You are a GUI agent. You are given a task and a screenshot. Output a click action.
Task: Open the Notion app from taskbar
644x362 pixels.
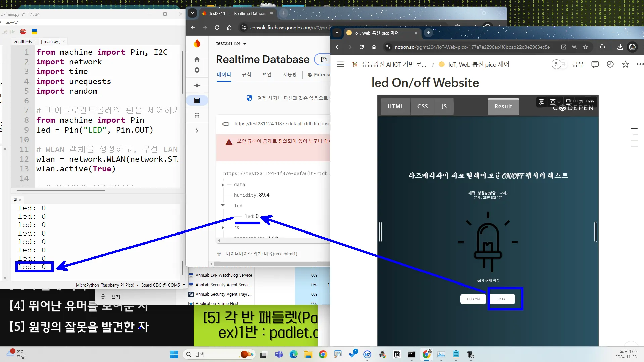[397, 354]
